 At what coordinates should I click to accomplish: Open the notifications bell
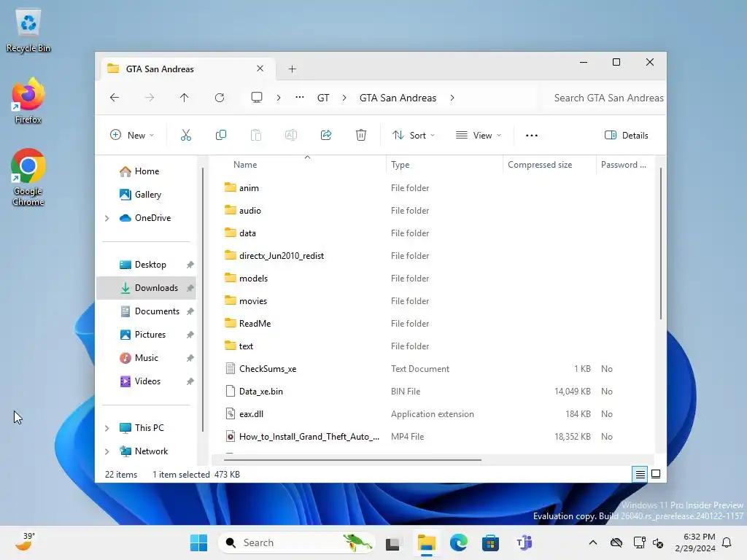coord(727,542)
